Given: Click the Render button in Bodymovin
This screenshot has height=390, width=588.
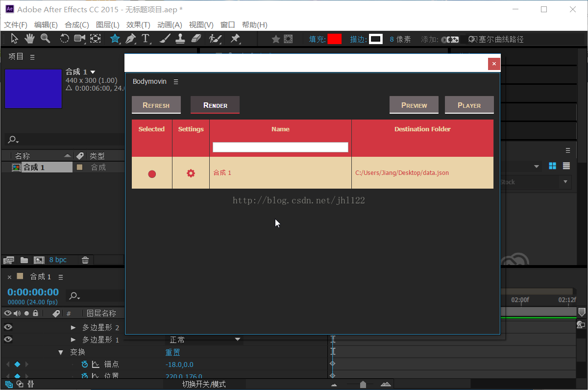Looking at the screenshot, I should pyautogui.click(x=215, y=105).
